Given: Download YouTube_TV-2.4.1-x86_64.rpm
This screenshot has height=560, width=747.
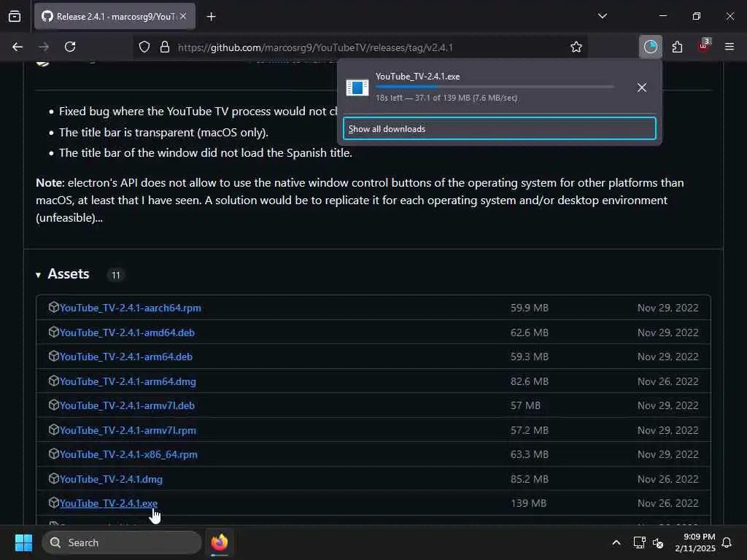Looking at the screenshot, I should 128,455.
